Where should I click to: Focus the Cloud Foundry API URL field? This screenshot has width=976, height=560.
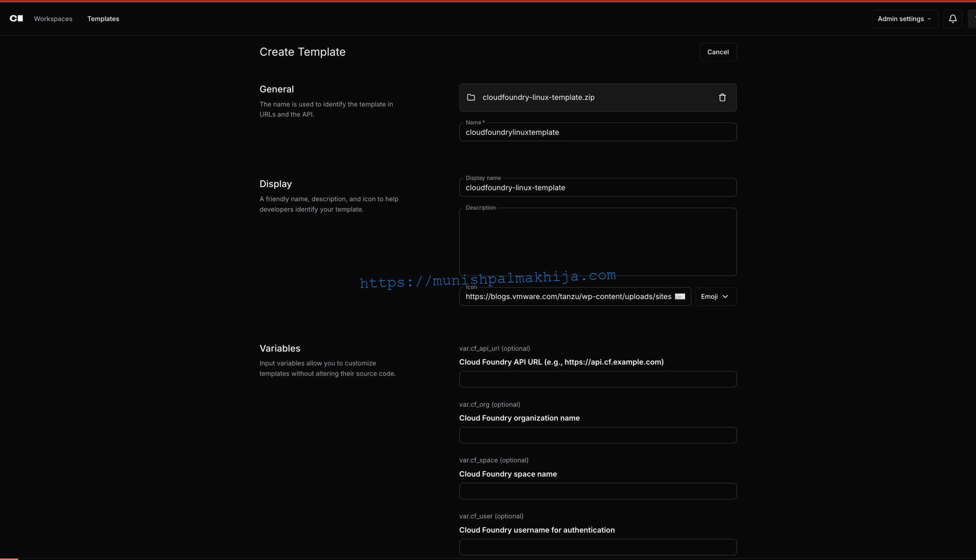click(597, 379)
